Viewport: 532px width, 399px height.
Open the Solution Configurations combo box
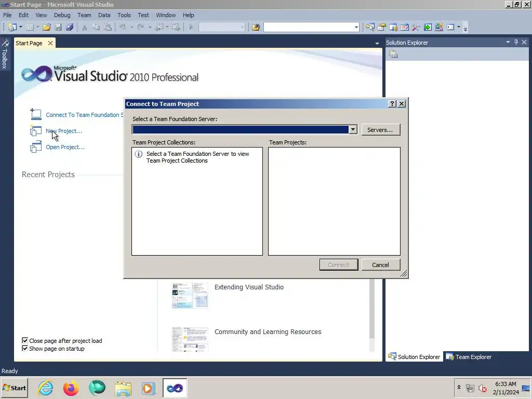pos(221,27)
